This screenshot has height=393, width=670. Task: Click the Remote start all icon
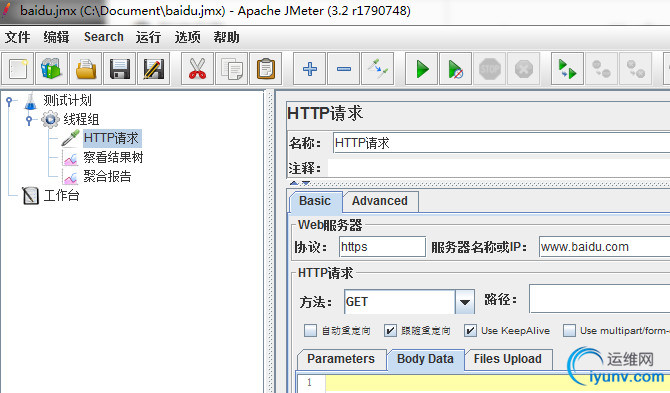click(x=567, y=69)
